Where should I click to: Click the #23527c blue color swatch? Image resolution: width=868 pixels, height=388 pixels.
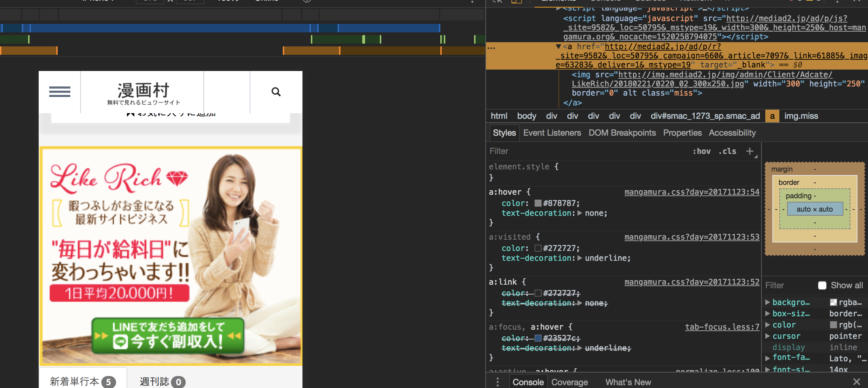point(538,338)
